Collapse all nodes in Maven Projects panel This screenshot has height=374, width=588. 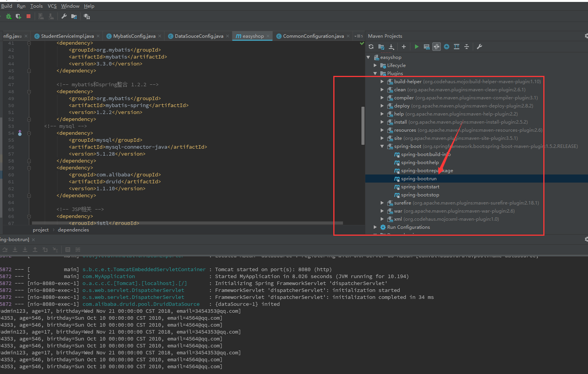click(467, 47)
